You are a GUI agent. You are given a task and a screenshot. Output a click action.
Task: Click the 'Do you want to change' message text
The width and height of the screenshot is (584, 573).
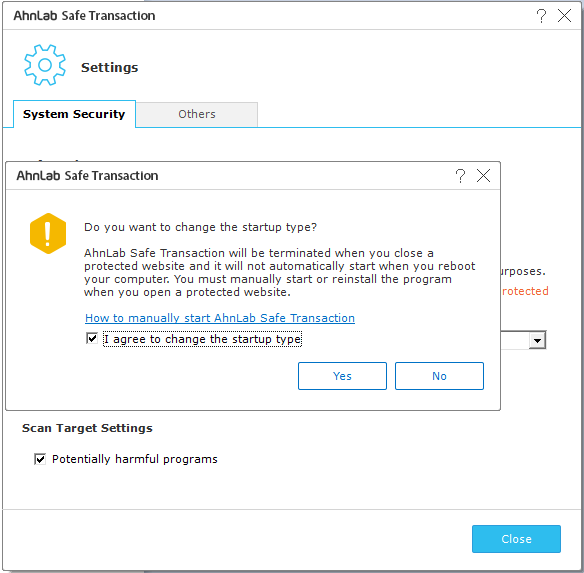[x=200, y=227]
